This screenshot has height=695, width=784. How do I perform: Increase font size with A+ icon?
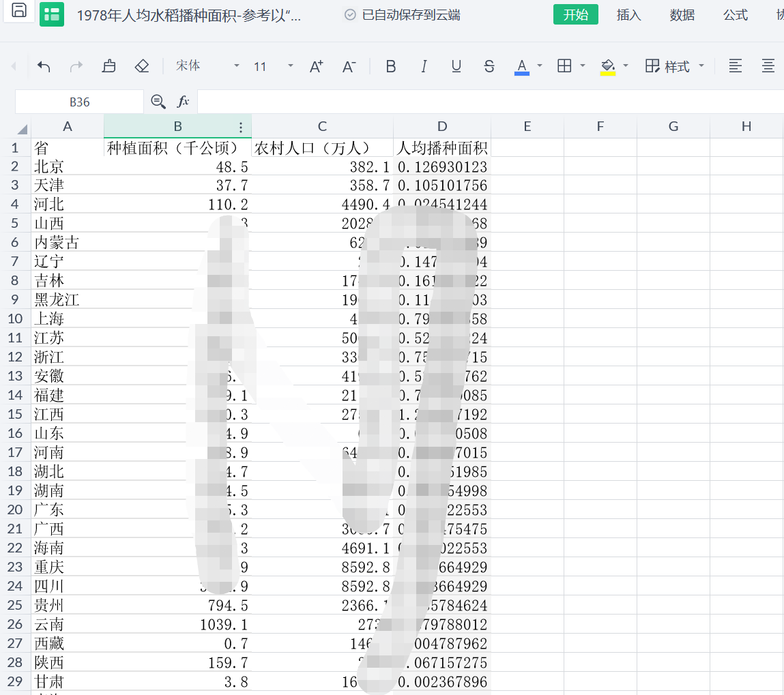click(x=316, y=66)
